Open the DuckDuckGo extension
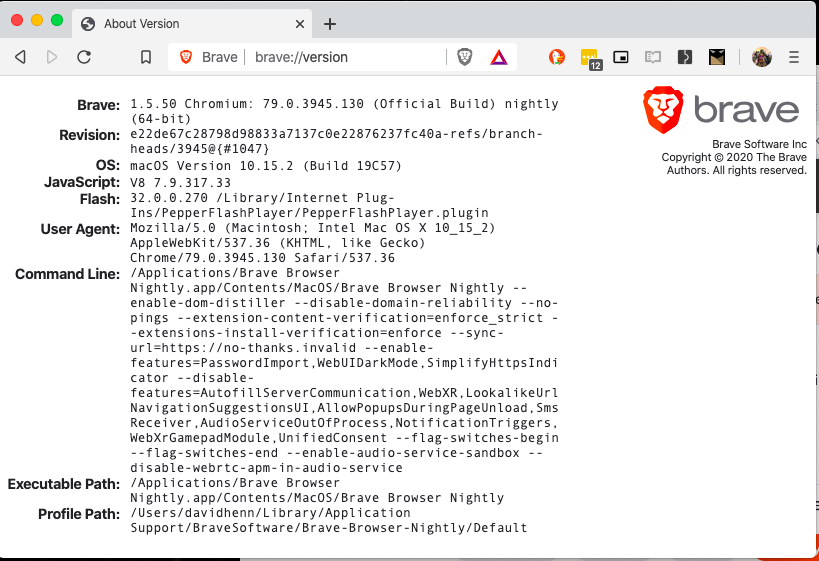Image resolution: width=819 pixels, height=561 pixels. (557, 57)
